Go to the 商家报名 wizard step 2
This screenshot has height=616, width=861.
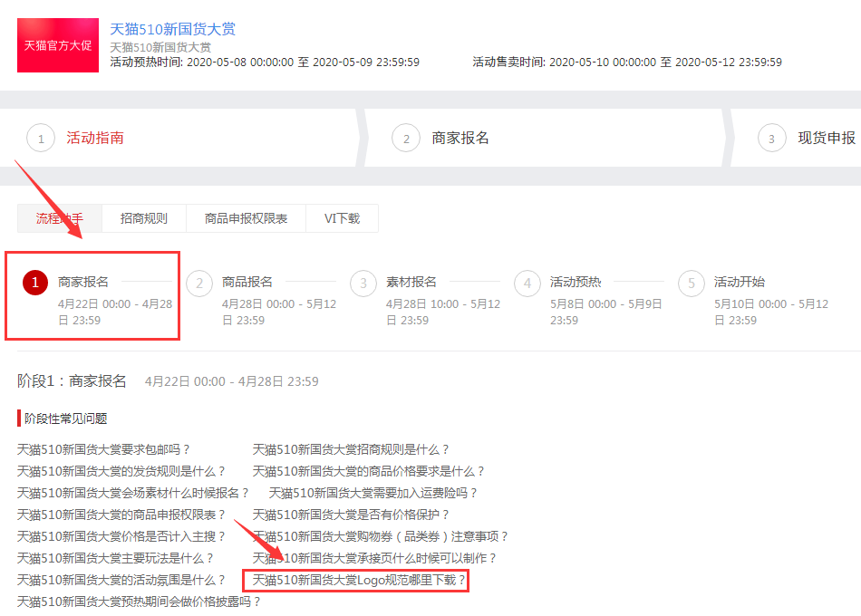click(460, 138)
